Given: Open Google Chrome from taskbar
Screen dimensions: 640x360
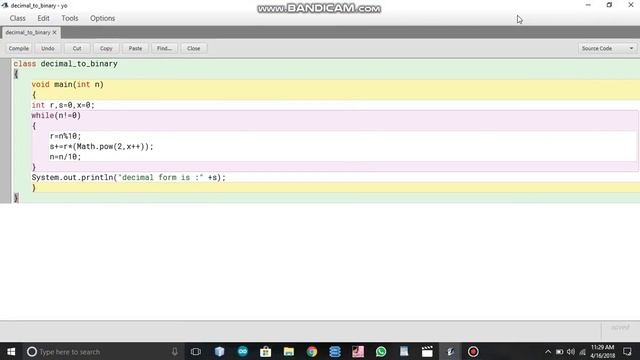Looking at the screenshot, I should click(x=312, y=351).
